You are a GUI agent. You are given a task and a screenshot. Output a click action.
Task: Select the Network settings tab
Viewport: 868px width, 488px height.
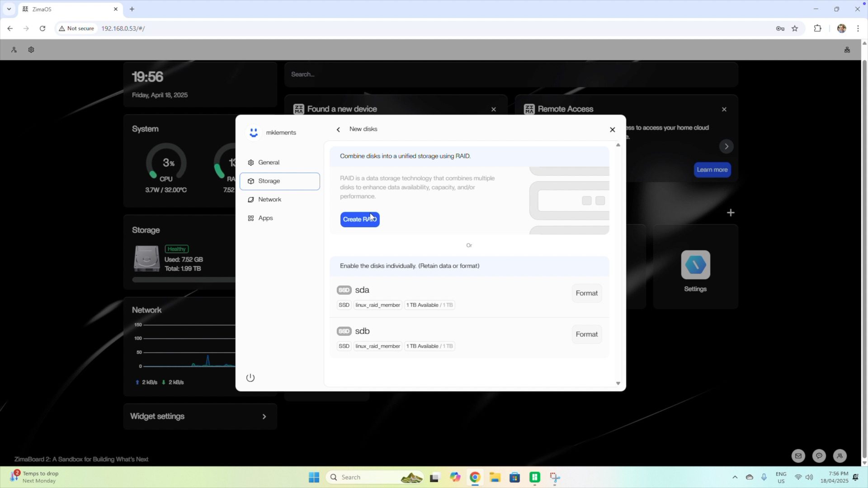(269, 199)
